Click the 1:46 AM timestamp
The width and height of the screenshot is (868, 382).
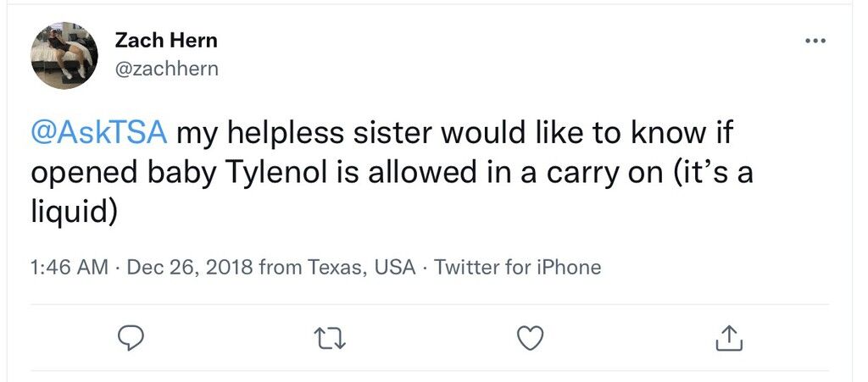pos(70,267)
